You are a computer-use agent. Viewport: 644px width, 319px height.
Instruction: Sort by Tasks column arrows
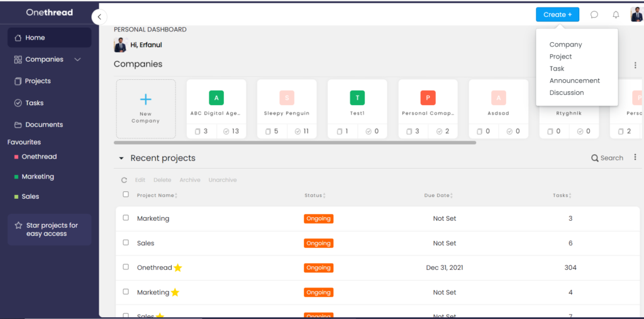570,196
